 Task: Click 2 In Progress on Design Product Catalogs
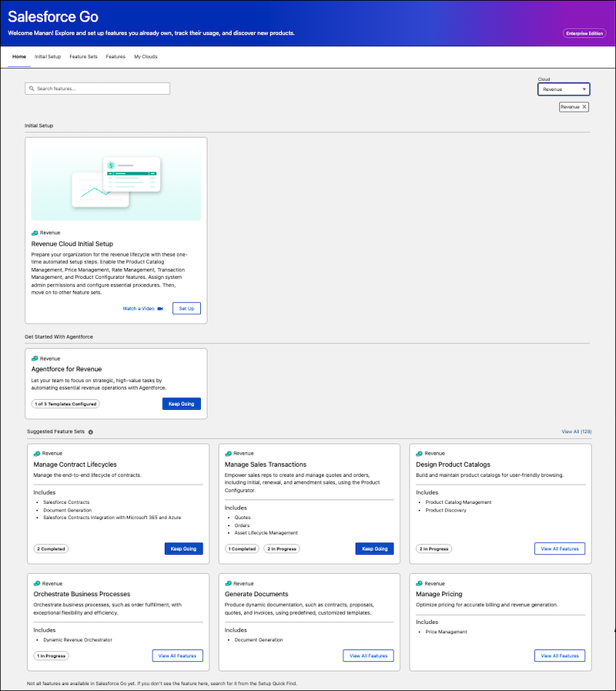pyautogui.click(x=434, y=548)
